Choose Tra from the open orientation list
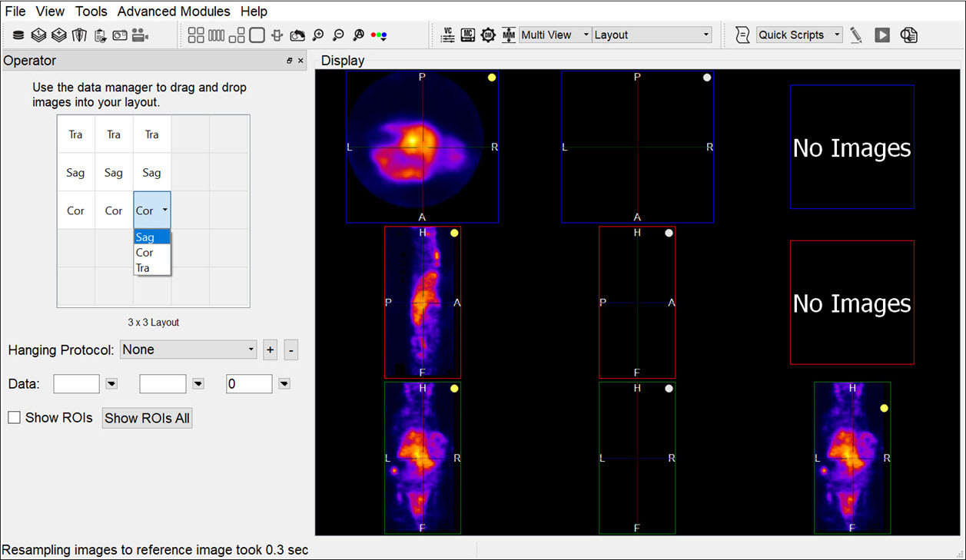 (143, 268)
